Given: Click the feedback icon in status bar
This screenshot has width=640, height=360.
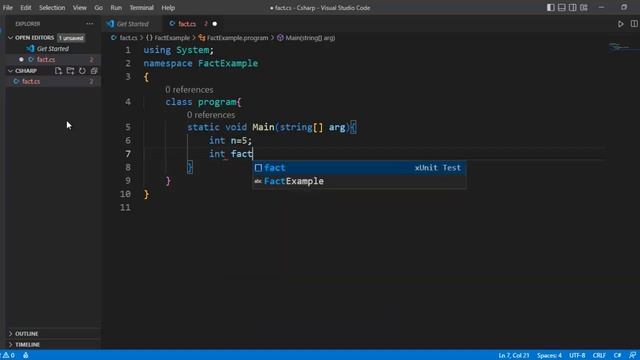Looking at the screenshot, I should [632, 356].
